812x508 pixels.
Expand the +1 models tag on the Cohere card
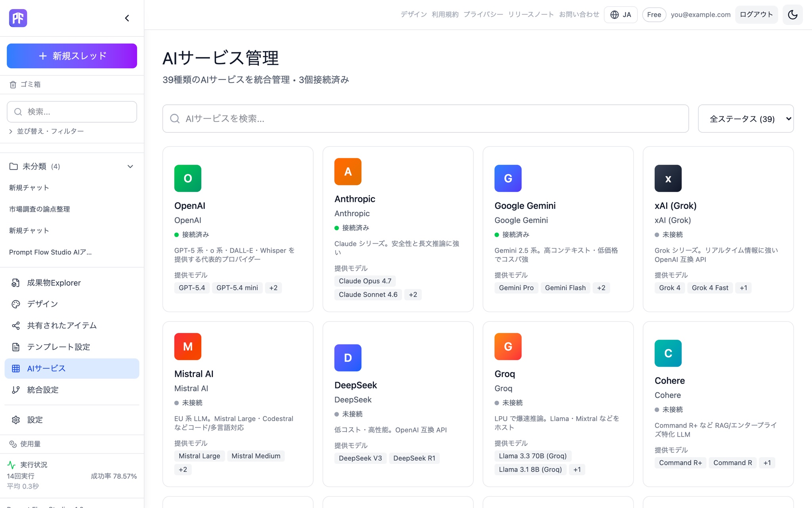[767, 463]
